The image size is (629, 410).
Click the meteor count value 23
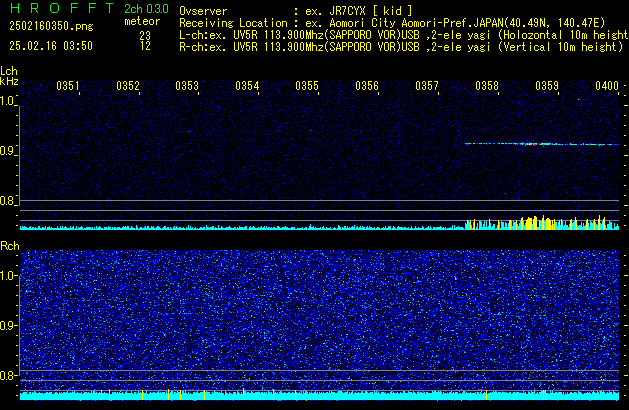[x=145, y=36]
